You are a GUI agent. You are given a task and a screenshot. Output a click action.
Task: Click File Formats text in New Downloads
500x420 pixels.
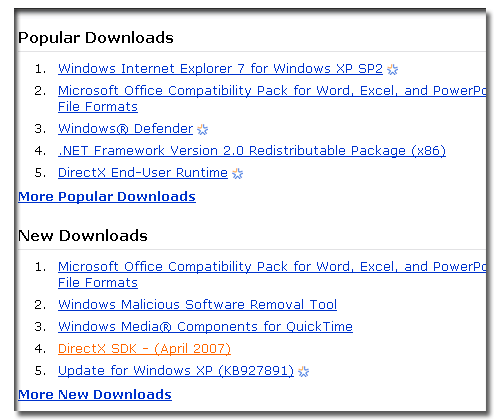98,283
